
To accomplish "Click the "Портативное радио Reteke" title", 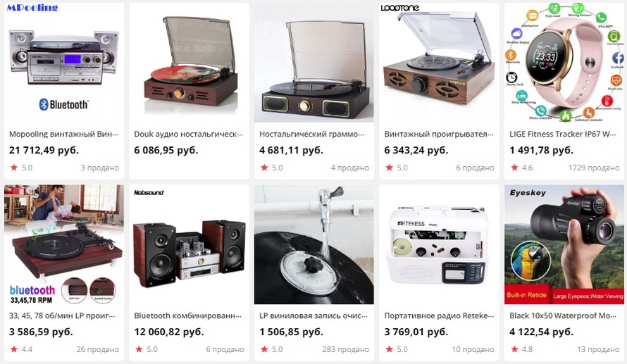I will (x=439, y=315).
